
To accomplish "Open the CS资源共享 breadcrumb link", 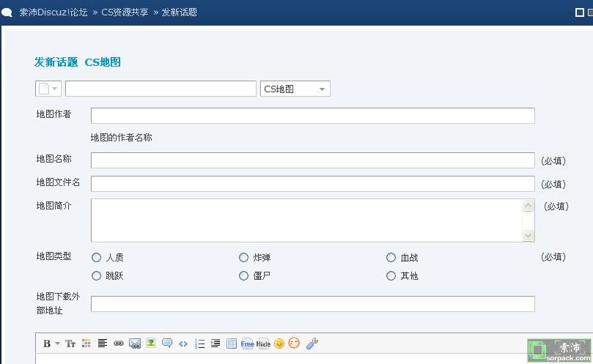I will point(125,12).
